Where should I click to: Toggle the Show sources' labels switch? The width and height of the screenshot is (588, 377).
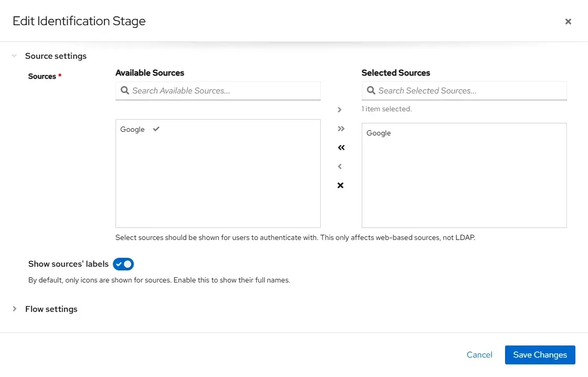click(123, 264)
